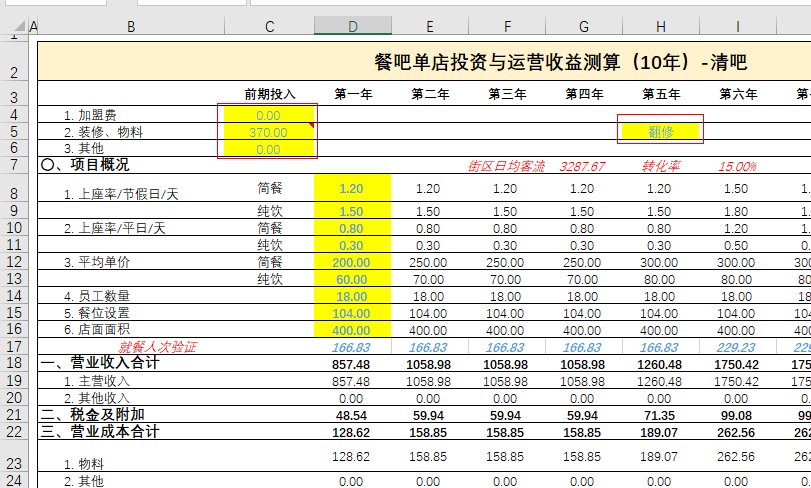Click 营业收入合计 first-year total 857.48
Viewport: 811px width, 488px height.
click(353, 364)
